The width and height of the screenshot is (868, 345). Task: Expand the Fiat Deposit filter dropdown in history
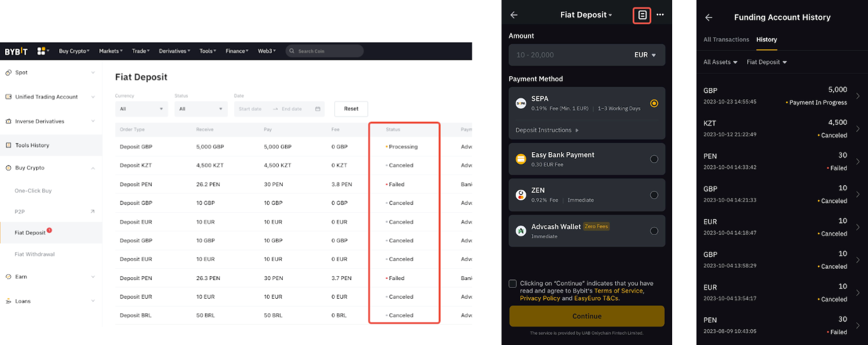[x=766, y=62]
